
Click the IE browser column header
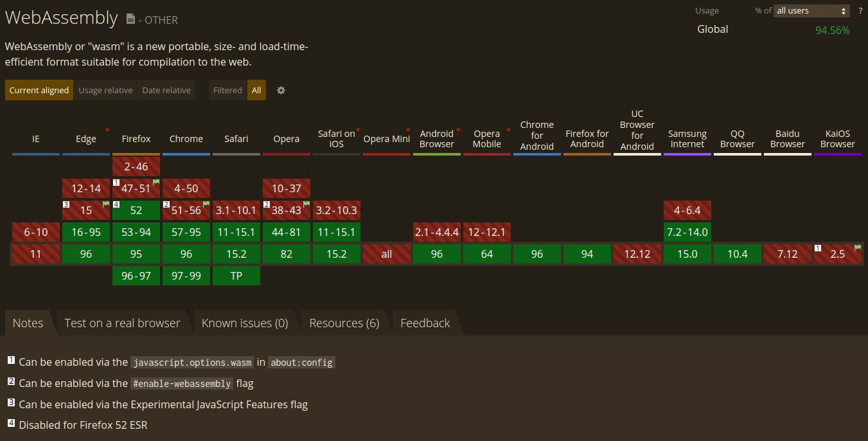tap(36, 139)
